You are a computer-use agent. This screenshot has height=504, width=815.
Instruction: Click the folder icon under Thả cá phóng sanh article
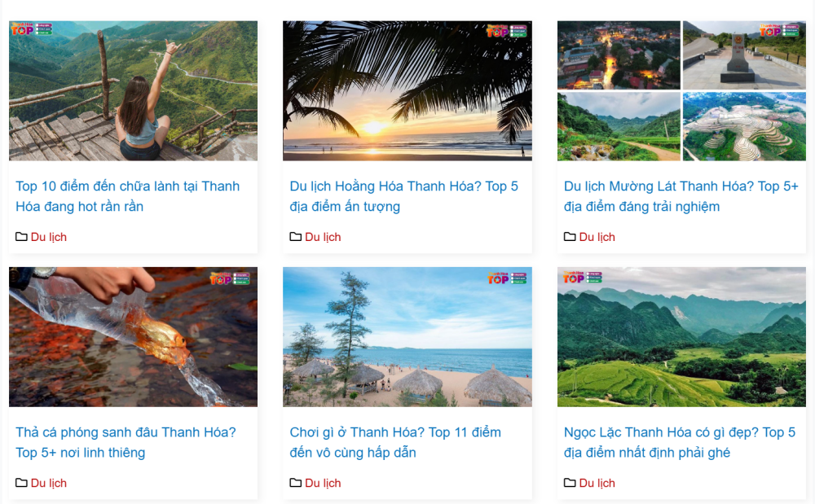(x=21, y=483)
